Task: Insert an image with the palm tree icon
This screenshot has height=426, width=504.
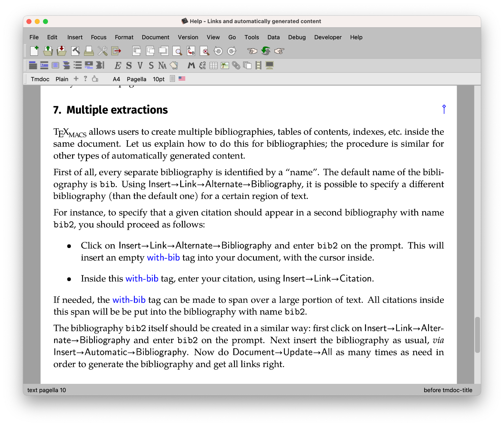Action: pos(225,66)
